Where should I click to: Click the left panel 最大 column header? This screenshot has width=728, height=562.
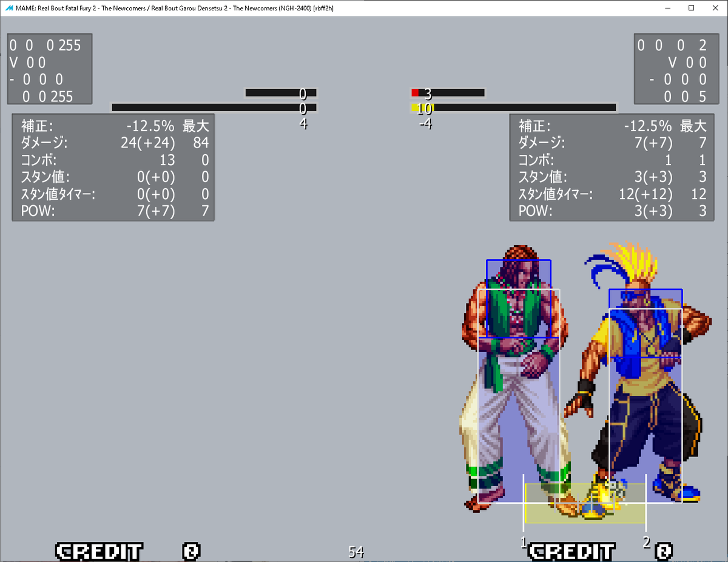click(x=196, y=126)
